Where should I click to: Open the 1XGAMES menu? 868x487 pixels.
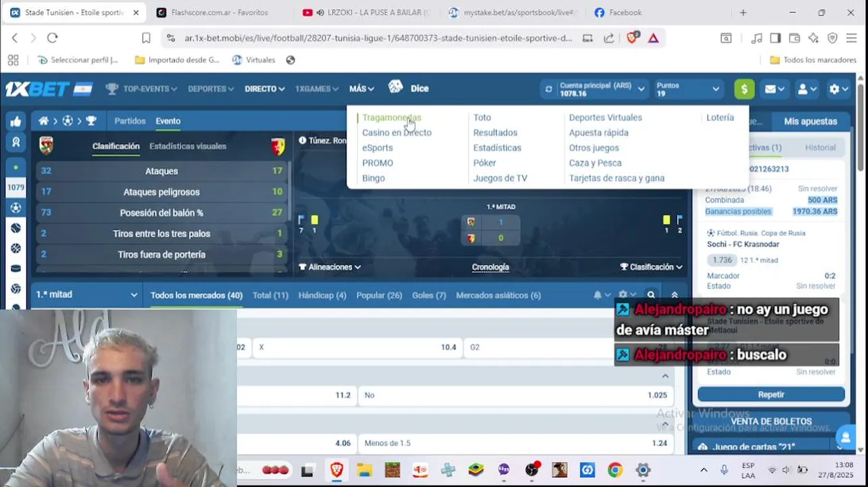point(317,89)
